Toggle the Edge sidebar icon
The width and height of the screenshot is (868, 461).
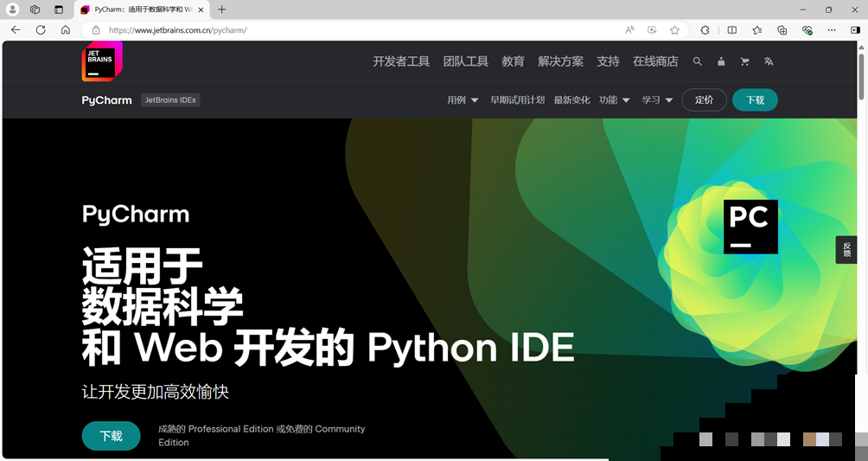pyautogui.click(x=855, y=30)
